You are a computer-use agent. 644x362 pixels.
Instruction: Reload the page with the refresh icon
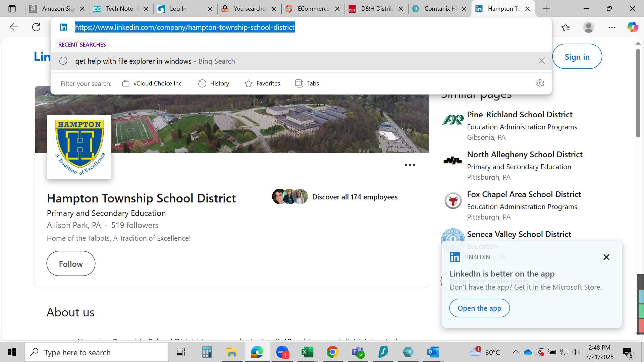coord(36,27)
